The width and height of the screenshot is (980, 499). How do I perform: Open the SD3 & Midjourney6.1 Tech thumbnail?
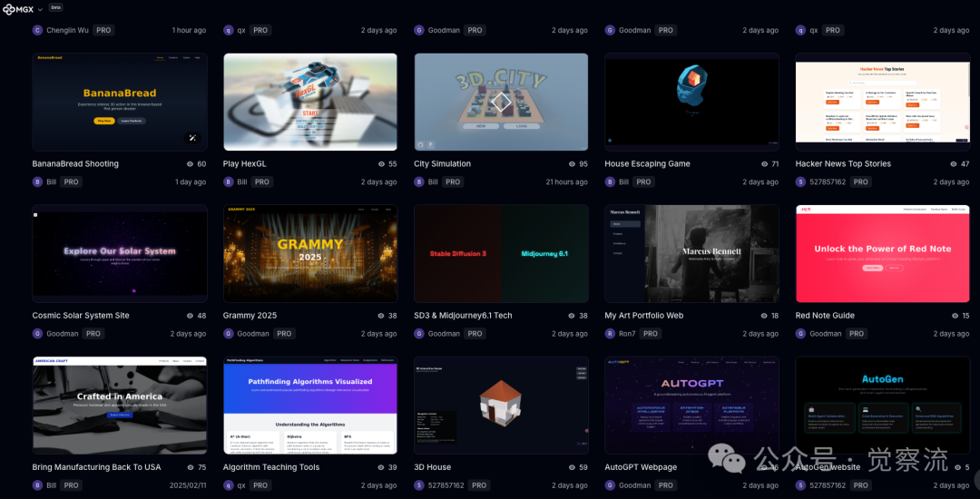[501, 253]
